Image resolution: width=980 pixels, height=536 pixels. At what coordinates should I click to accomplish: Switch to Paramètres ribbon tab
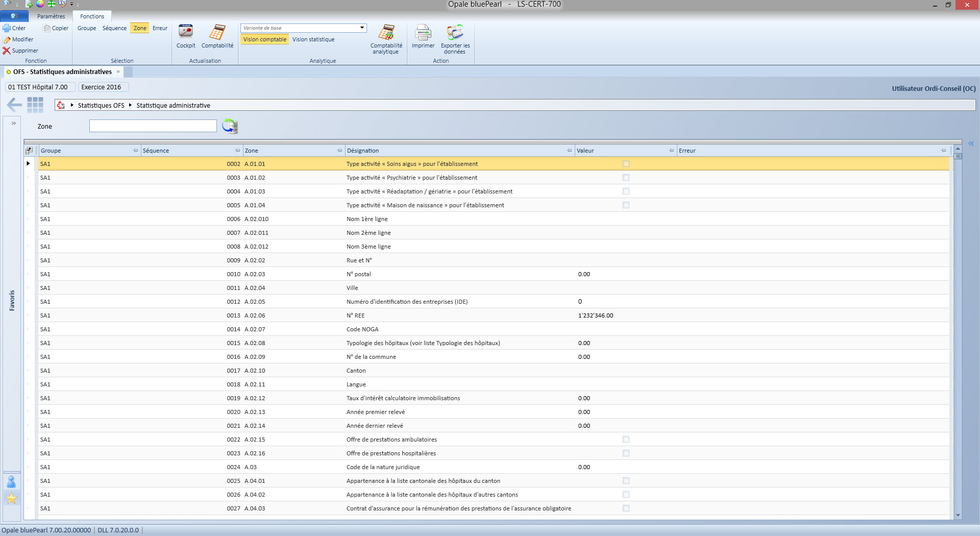pos(51,16)
